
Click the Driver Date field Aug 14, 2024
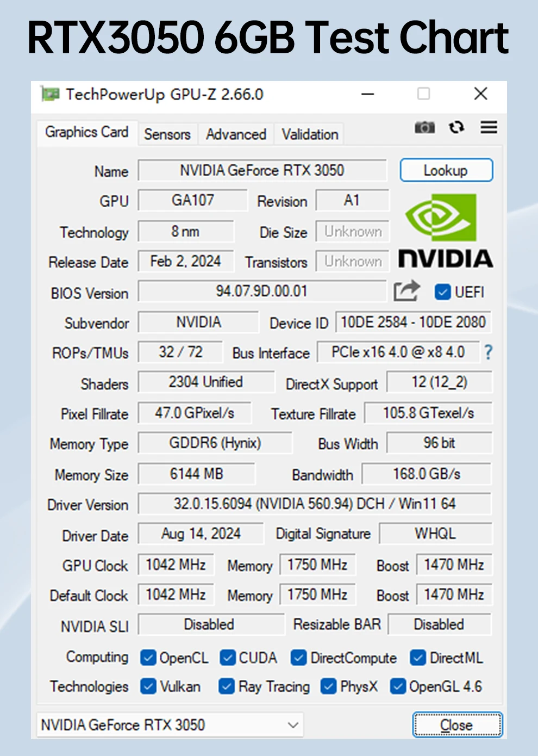(x=201, y=534)
